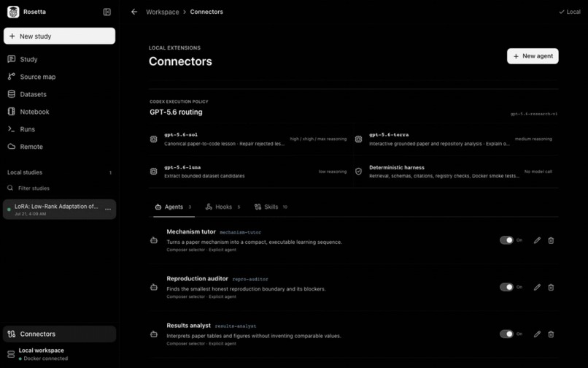Click the Datasets database icon
The width and height of the screenshot is (588, 368).
coord(12,94)
